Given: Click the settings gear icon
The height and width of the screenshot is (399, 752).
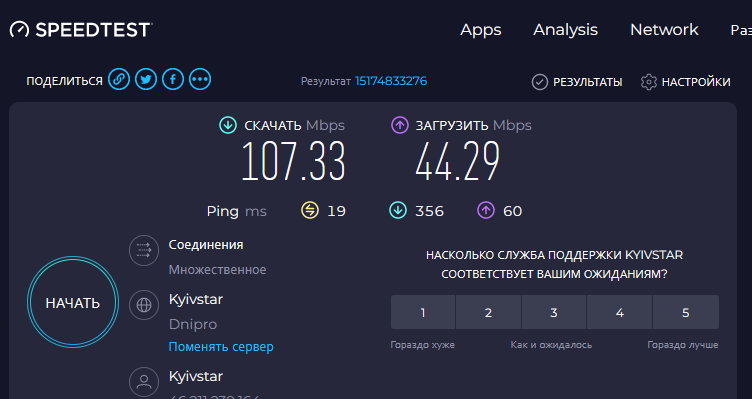Looking at the screenshot, I should coord(648,82).
